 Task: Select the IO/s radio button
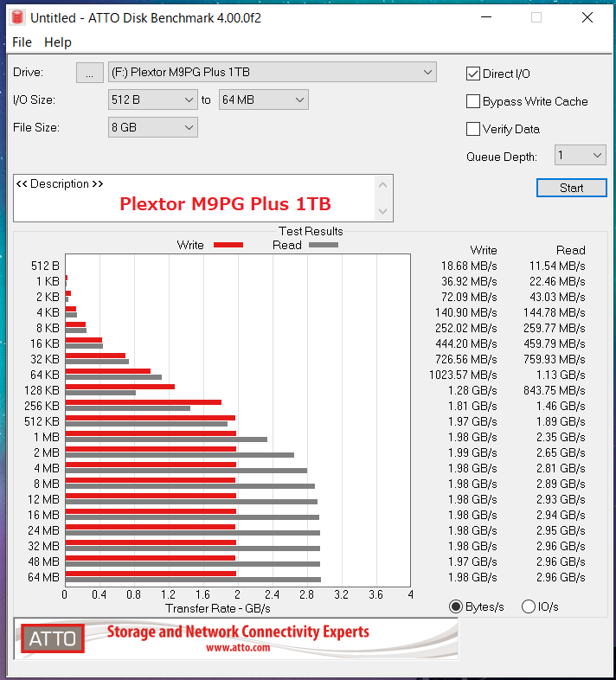[528, 606]
